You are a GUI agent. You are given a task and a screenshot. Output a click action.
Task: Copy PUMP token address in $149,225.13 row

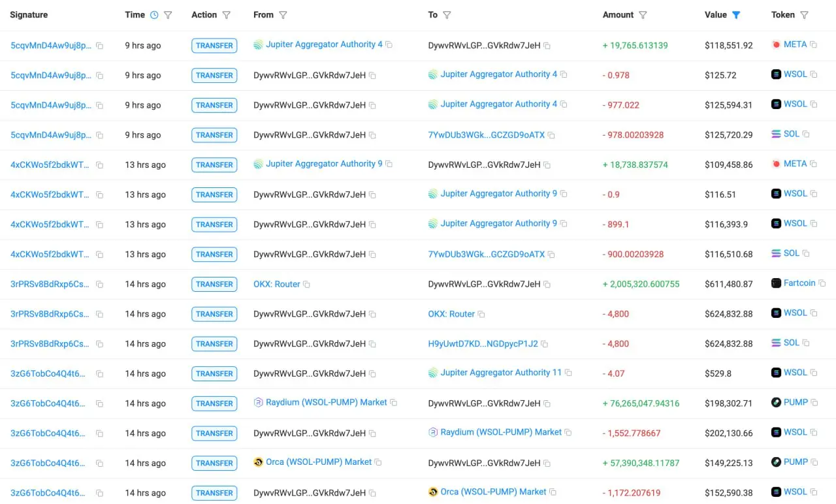pyautogui.click(x=814, y=462)
